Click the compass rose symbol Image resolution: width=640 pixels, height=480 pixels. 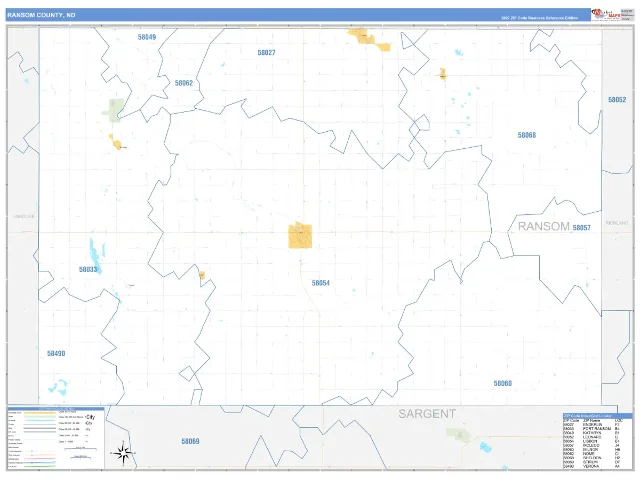point(122,453)
